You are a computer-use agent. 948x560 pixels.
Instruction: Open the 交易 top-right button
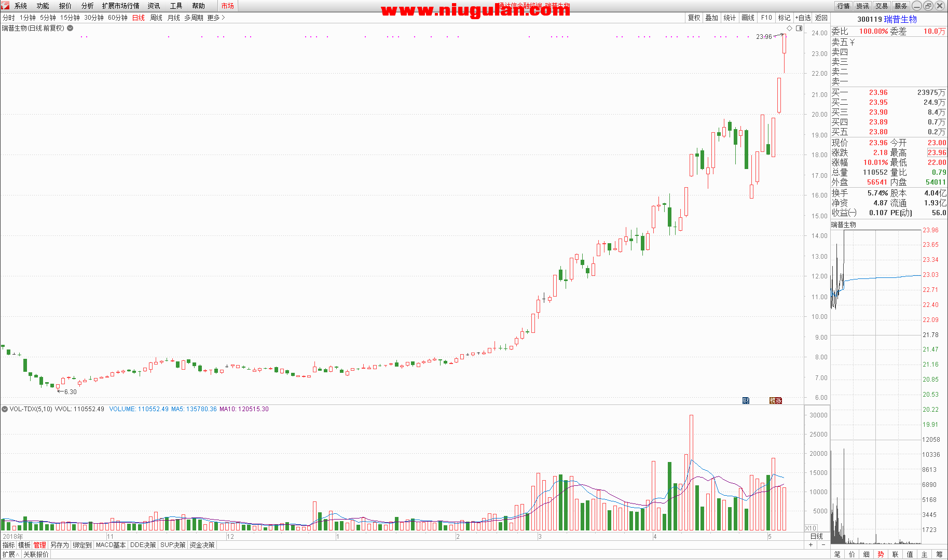pos(882,6)
